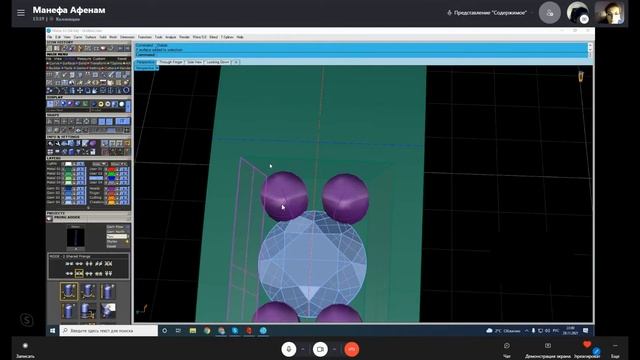Mute the microphone in call controls
Viewport: 640px width, 360px height.
(289, 349)
